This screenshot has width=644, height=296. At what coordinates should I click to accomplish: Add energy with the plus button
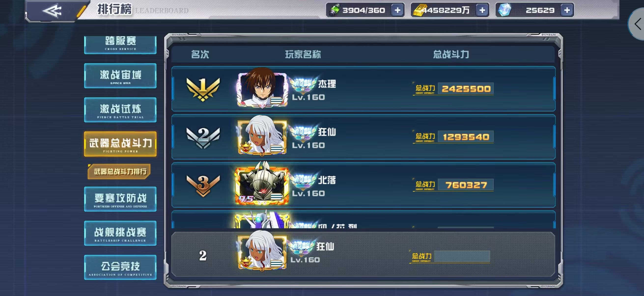[397, 10]
